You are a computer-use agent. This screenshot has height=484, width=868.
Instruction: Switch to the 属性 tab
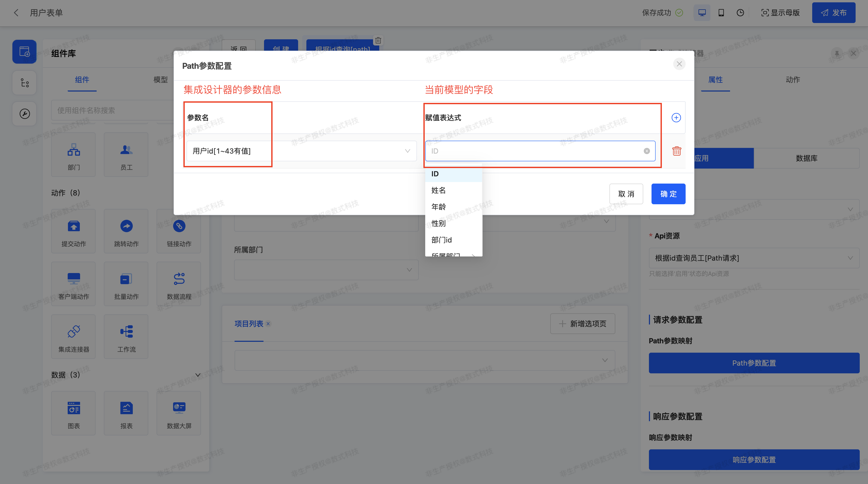click(x=715, y=80)
